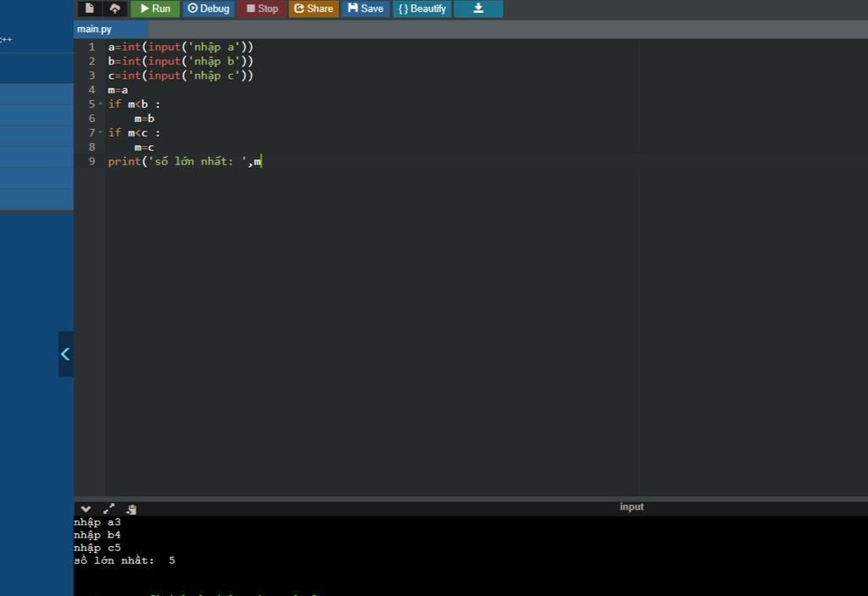Stop the running program
The image size is (868, 596).
[262, 8]
